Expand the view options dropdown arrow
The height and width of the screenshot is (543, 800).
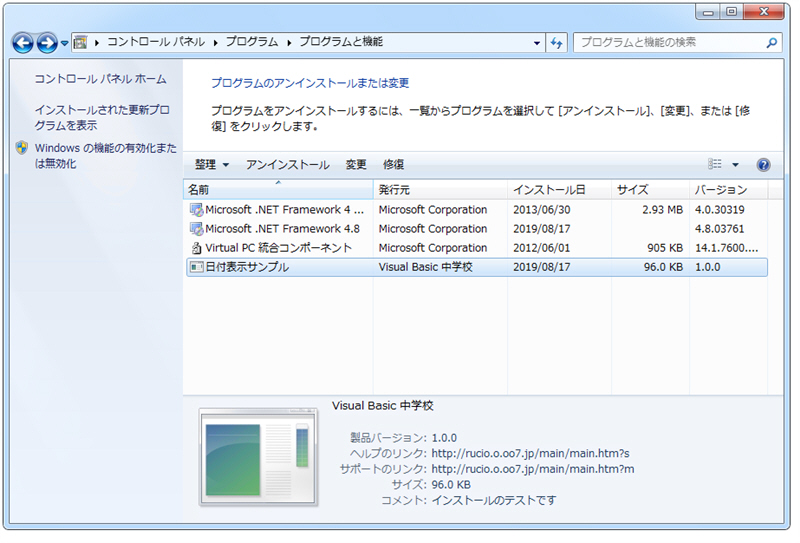click(x=736, y=165)
